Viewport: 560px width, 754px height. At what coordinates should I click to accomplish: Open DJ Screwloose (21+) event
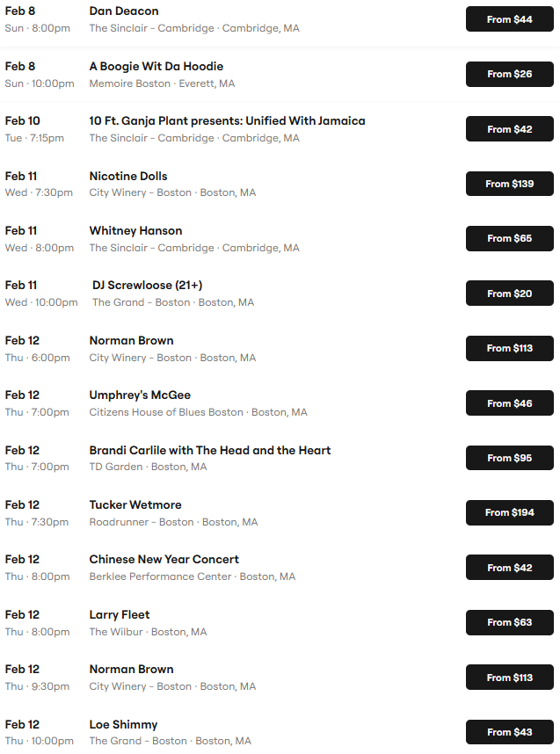[148, 286]
